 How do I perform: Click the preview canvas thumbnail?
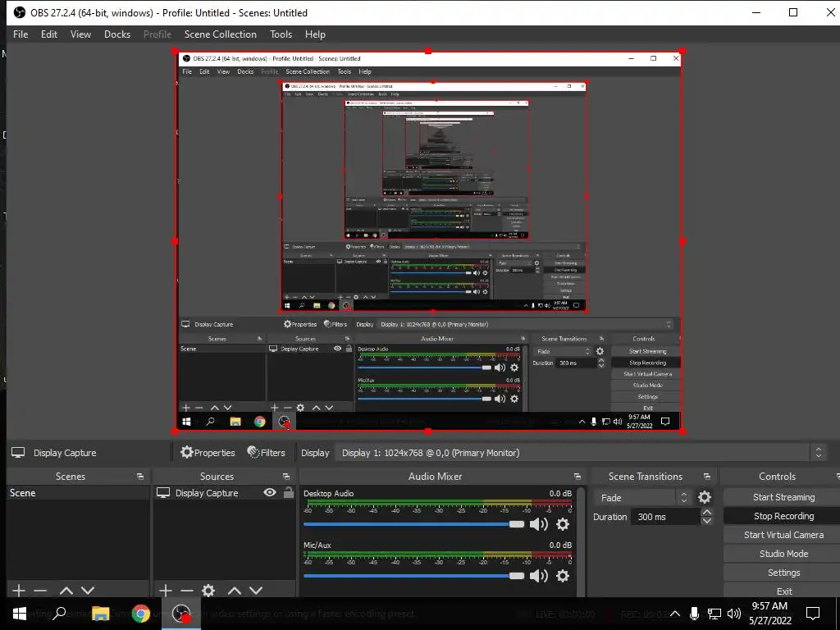tap(428, 242)
